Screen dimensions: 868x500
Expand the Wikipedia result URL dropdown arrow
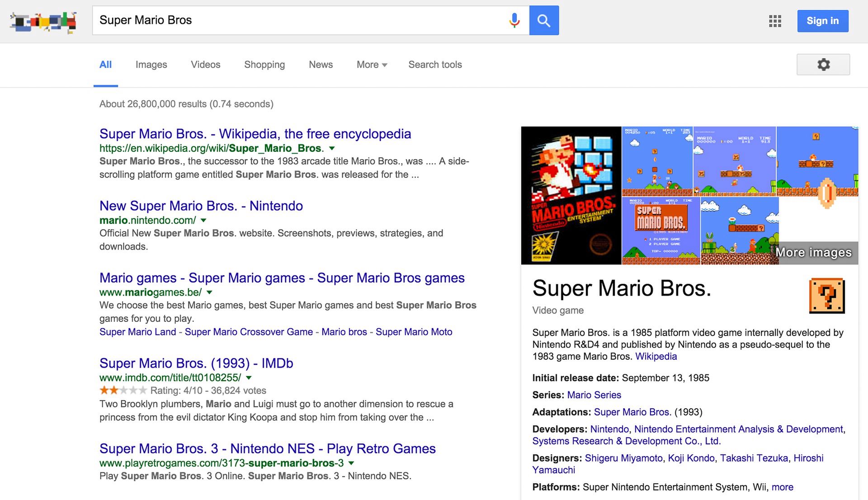(x=332, y=148)
